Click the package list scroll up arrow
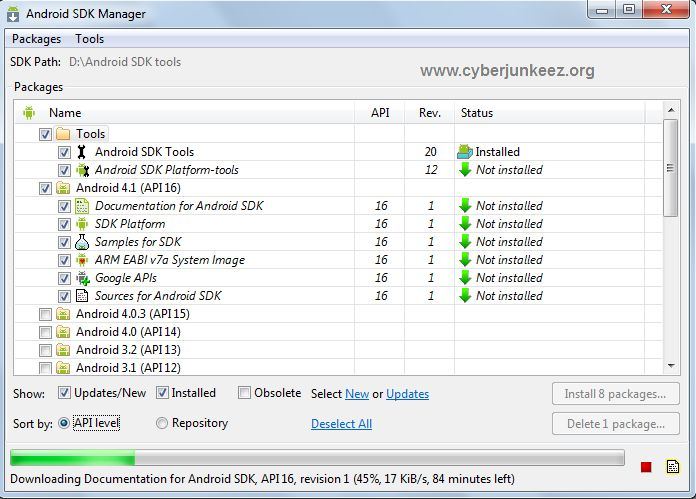This screenshot has height=499, width=696. (671, 110)
